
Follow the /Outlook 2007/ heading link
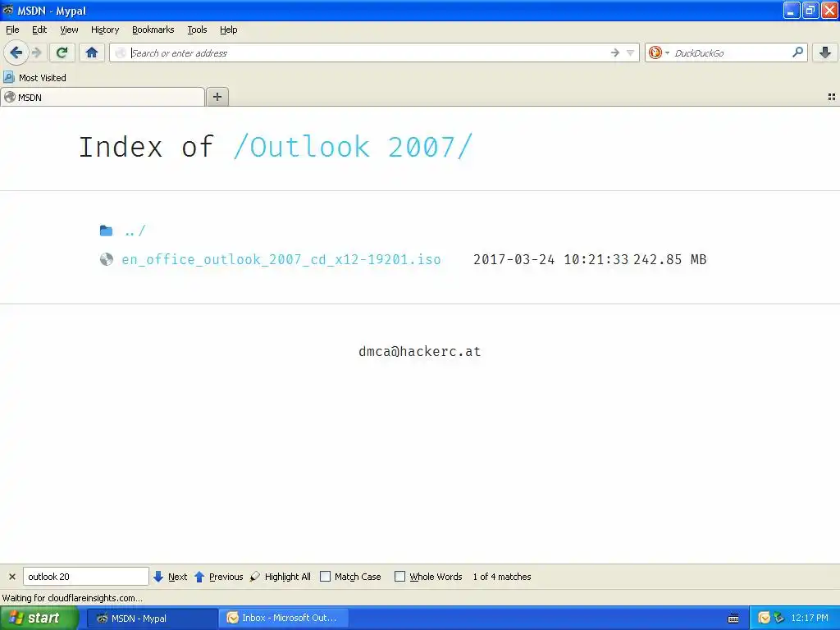tap(353, 147)
